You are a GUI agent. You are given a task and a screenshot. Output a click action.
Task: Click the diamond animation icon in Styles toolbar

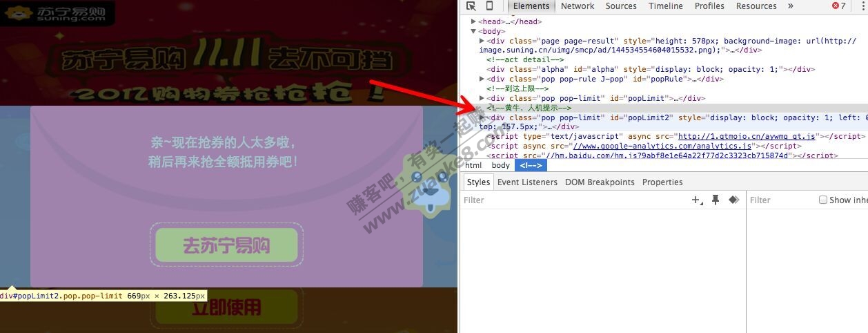(733, 200)
